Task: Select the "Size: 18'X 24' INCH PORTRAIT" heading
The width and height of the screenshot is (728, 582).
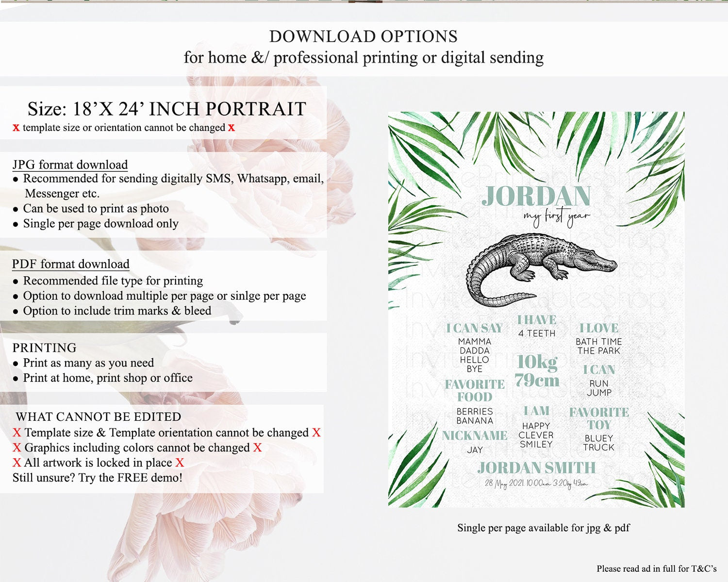Action: [x=166, y=109]
